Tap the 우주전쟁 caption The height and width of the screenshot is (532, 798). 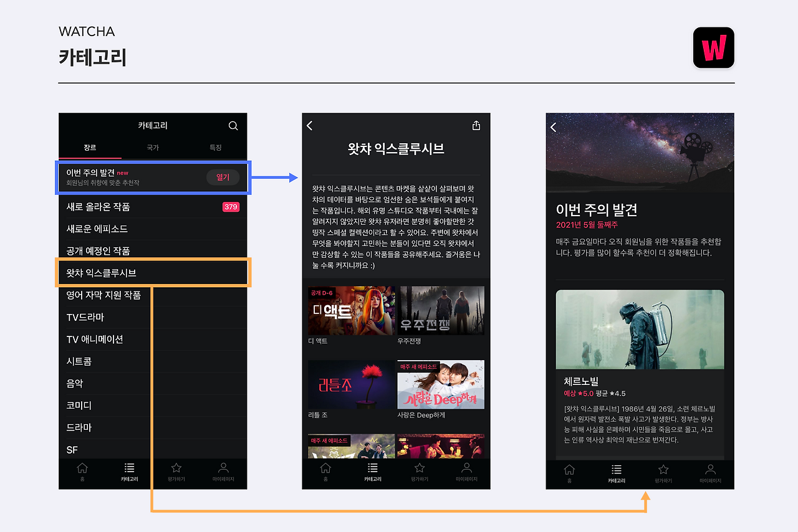pyautogui.click(x=410, y=341)
